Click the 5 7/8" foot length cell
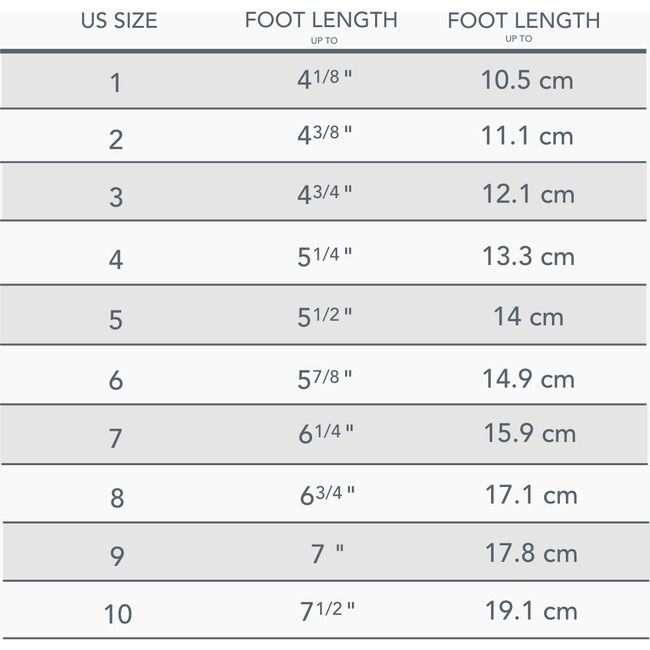This screenshot has height=650, width=650. pyautogui.click(x=325, y=378)
